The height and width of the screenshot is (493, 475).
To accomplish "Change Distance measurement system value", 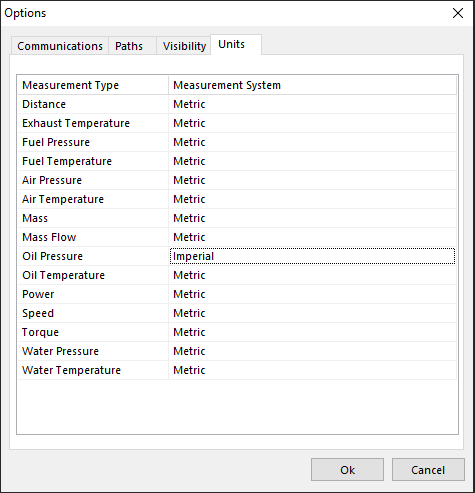I will pyautogui.click(x=312, y=104).
